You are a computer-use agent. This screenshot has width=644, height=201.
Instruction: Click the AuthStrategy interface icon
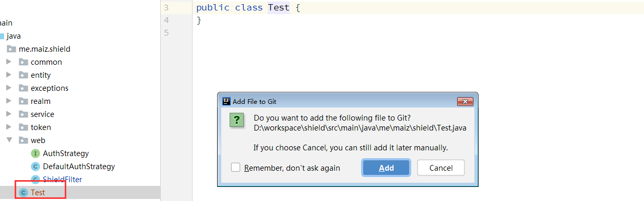click(35, 153)
